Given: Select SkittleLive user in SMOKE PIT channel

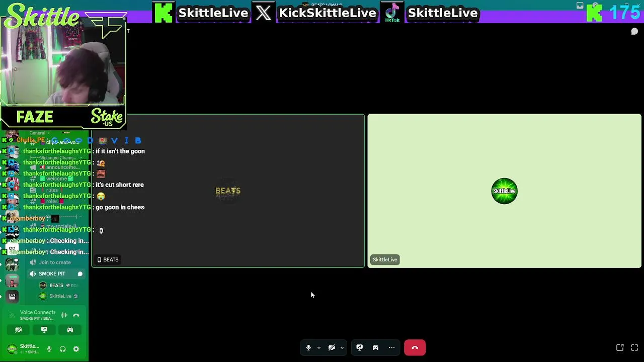Looking at the screenshot, I should tap(60, 296).
